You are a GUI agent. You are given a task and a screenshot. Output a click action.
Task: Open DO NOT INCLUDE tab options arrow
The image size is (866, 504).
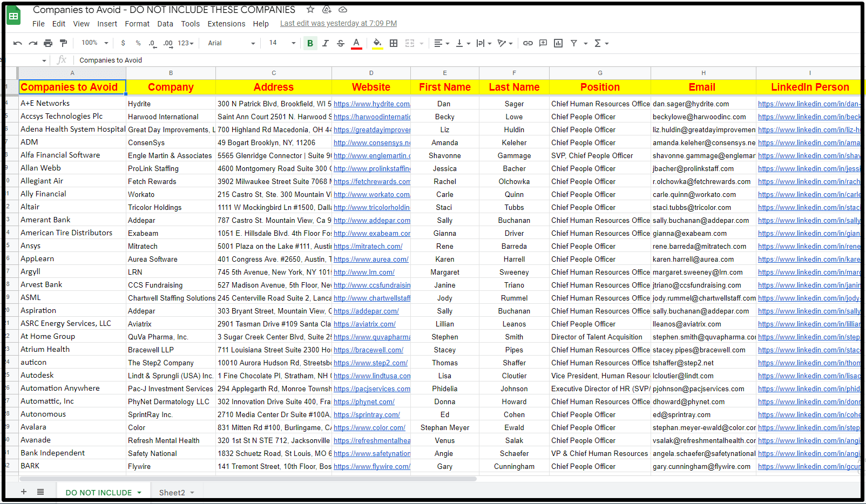point(139,493)
